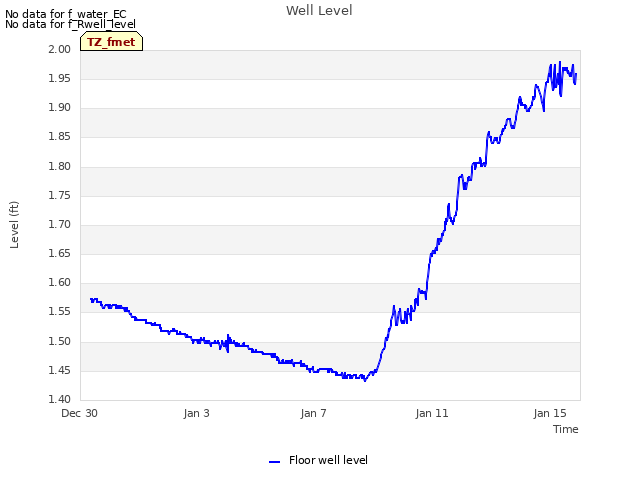
Task: Click the Well Level chart title
Action: point(319,11)
